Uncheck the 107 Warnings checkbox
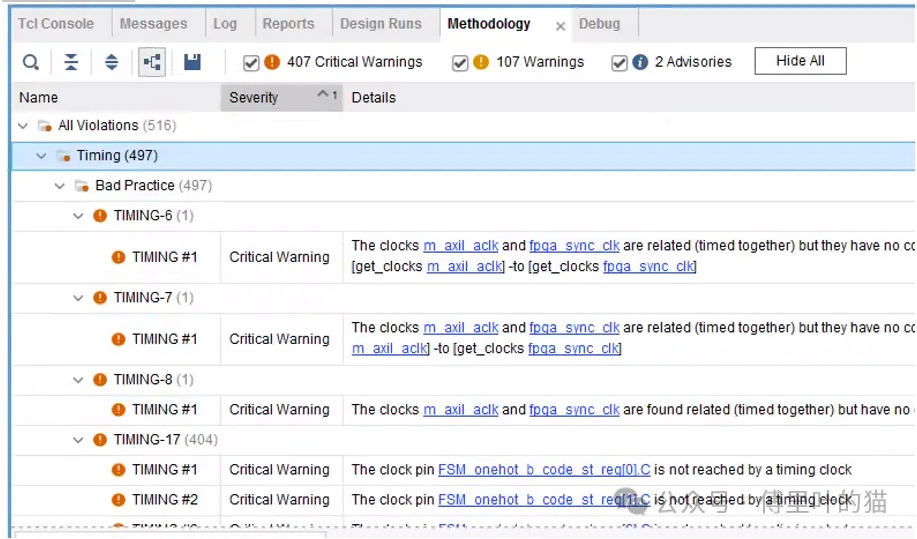Screen dimensions: 917x539 point(460,63)
